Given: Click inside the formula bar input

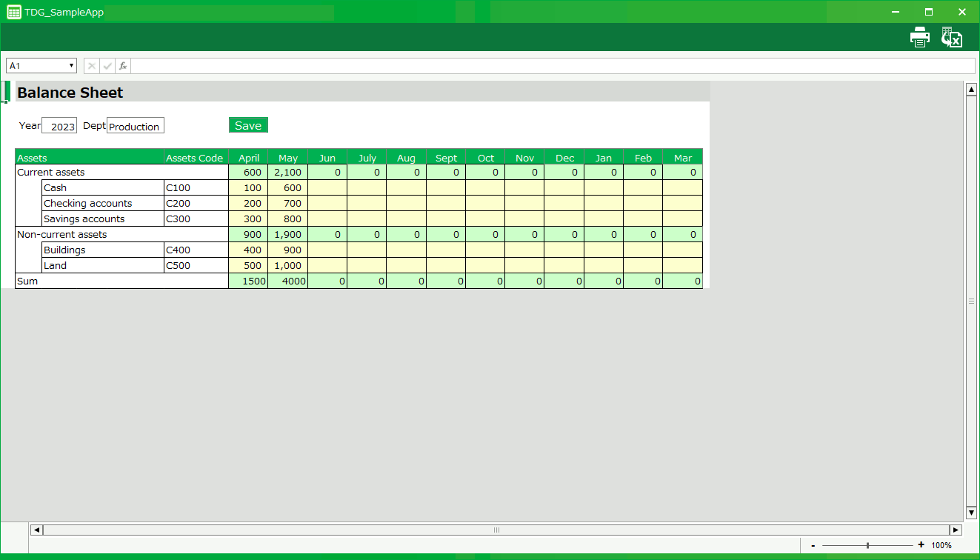Looking at the screenshot, I should (552, 66).
